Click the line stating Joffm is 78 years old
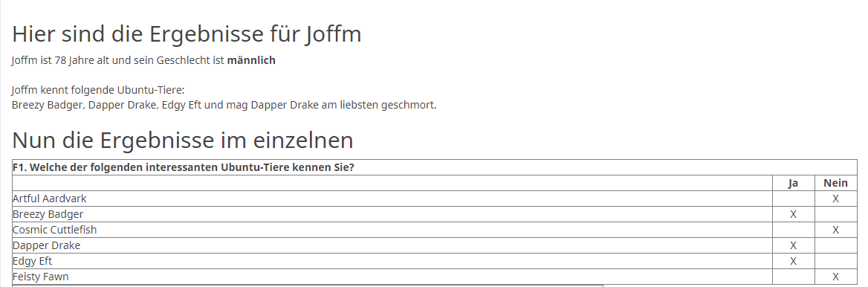The width and height of the screenshot is (868, 287). 143,60
